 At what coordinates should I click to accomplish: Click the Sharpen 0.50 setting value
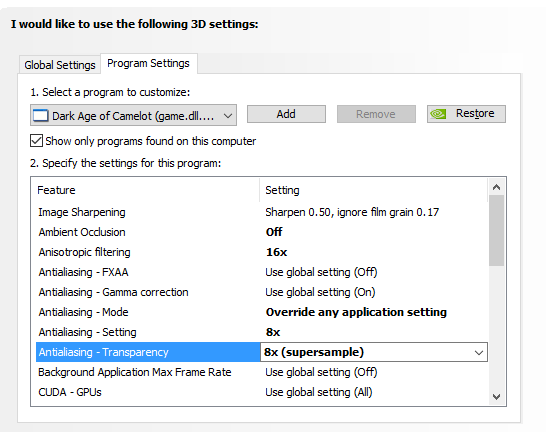(x=352, y=212)
